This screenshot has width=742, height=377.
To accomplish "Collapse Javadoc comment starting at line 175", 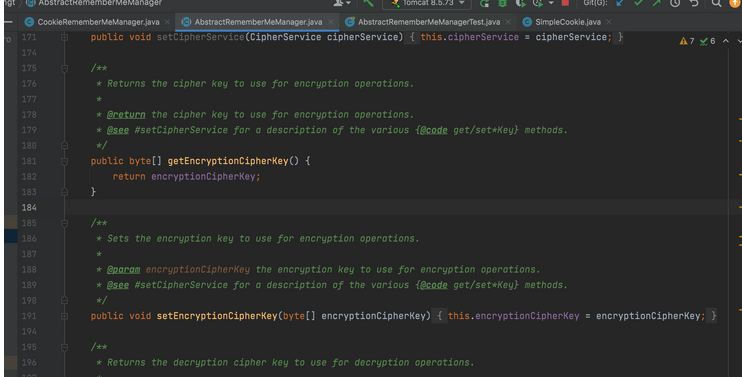I will (64, 68).
